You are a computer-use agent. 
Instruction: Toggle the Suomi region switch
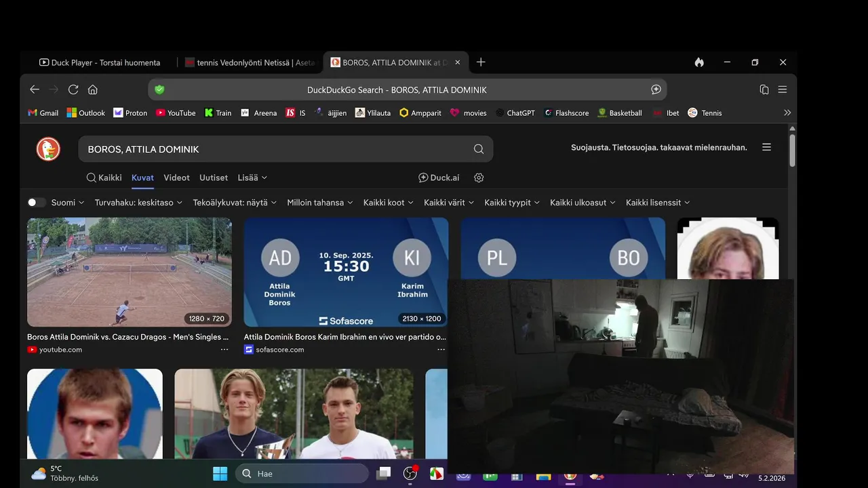tap(36, 203)
